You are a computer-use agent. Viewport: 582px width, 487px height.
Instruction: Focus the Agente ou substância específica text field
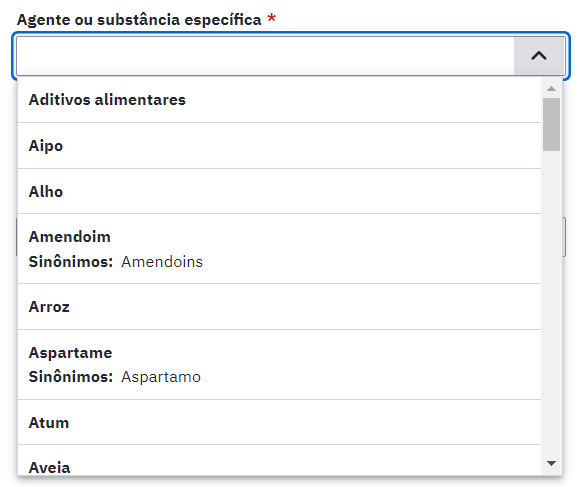pos(265,56)
